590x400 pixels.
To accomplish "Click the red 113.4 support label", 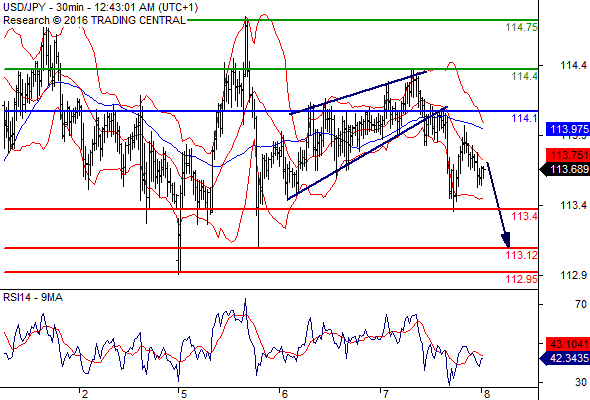I will 524,216.
